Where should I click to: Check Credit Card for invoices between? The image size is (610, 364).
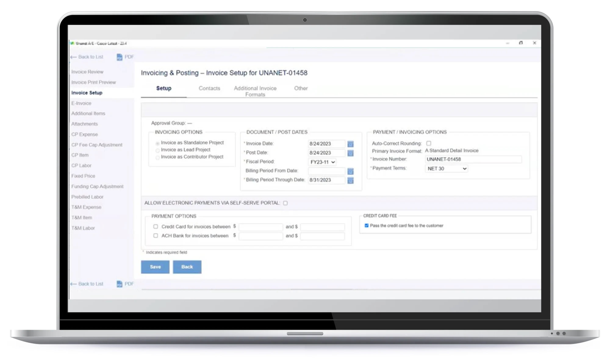156,227
